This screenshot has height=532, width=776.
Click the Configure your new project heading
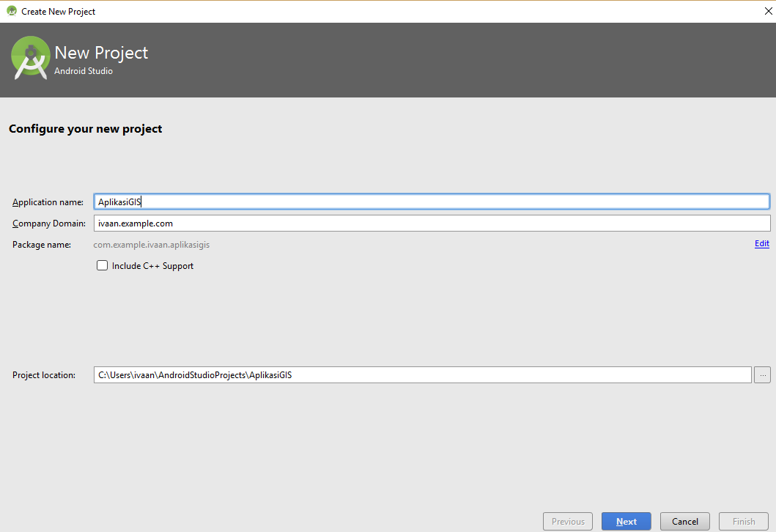point(85,128)
